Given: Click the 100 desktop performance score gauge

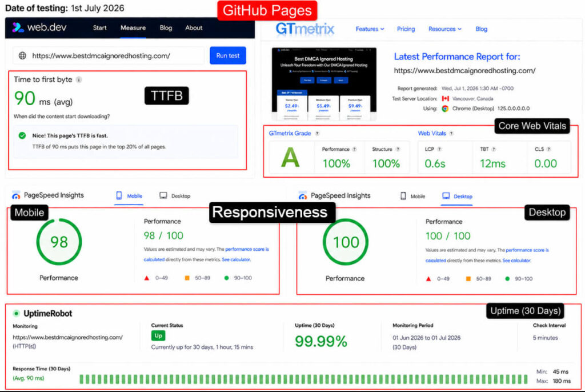Looking at the screenshot, I should (x=346, y=242).
